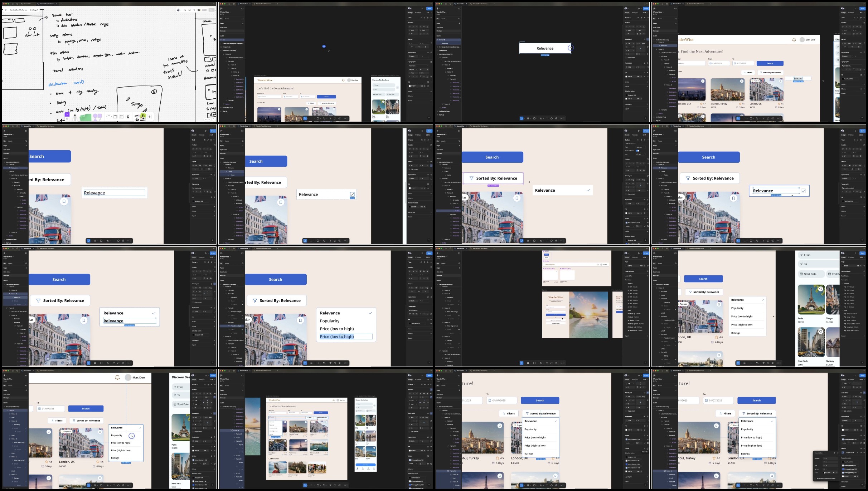
Task: Open white Fill swatch in window with lone Relevance box
Action: [x=626, y=77]
